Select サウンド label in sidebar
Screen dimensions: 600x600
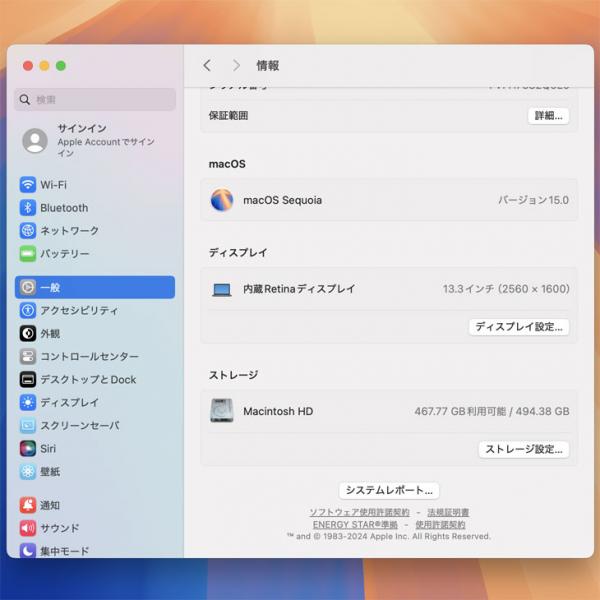pos(60,528)
